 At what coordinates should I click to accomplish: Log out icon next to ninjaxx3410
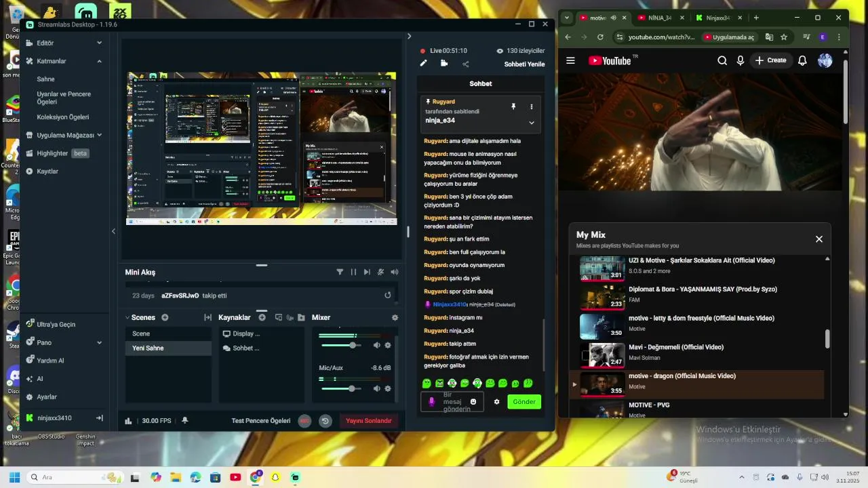click(99, 418)
